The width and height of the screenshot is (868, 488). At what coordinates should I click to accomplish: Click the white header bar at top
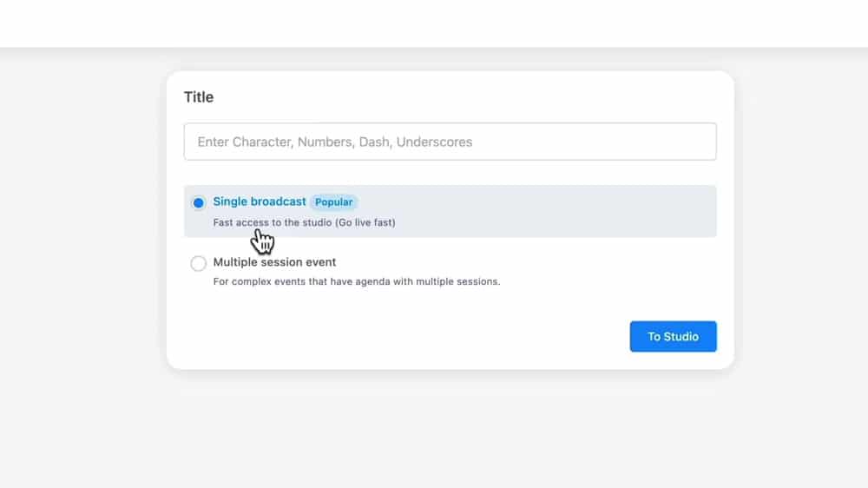(434, 23)
